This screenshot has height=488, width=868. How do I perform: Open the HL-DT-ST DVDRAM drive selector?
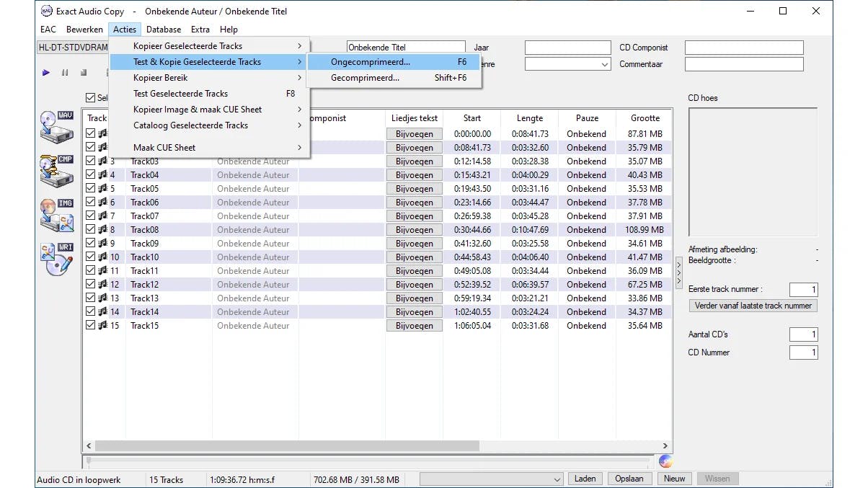[72, 48]
